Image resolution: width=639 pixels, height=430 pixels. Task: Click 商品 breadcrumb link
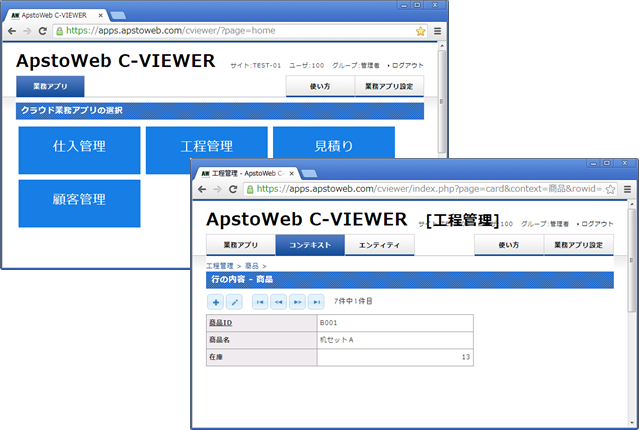coord(251,266)
